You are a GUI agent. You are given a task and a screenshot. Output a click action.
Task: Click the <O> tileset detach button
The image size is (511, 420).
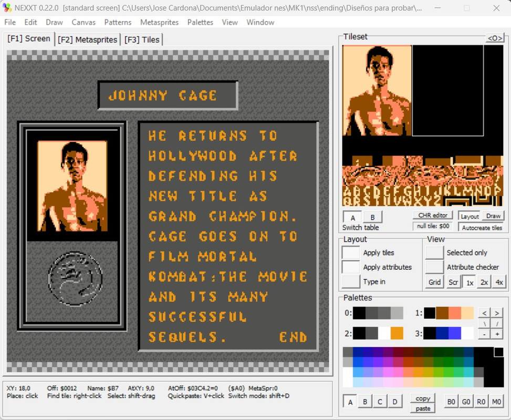click(x=495, y=38)
